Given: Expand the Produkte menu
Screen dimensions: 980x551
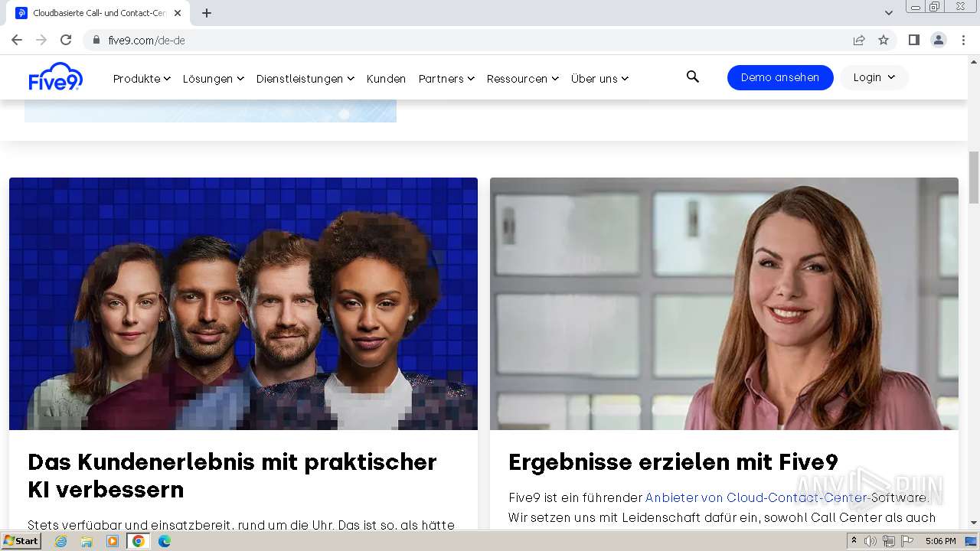Looking at the screenshot, I should [x=142, y=78].
